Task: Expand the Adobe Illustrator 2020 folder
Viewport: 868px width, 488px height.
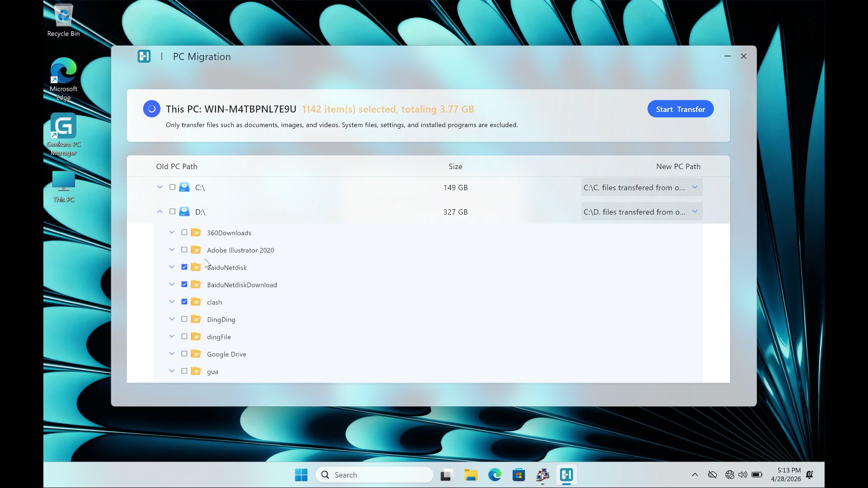Action: 172,249
